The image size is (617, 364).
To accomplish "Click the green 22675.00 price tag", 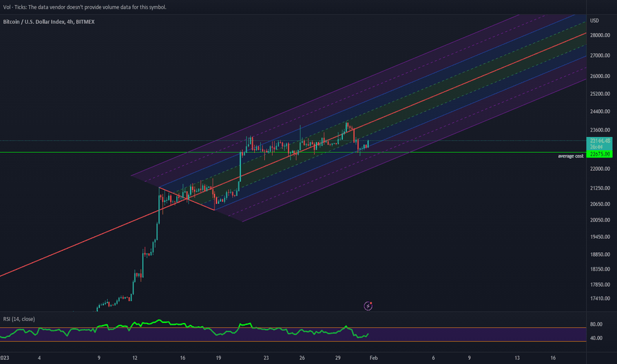I will pyautogui.click(x=599, y=154).
